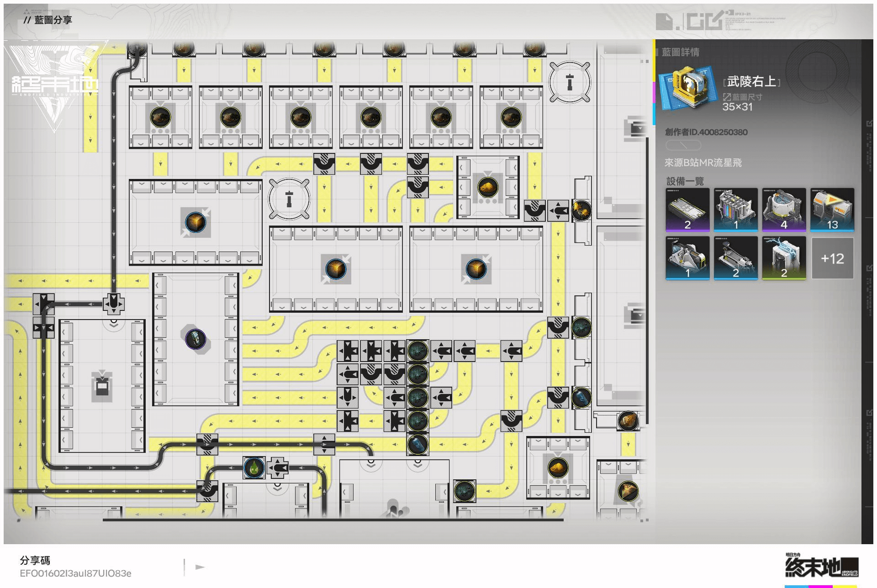Open the blueprint thumbnail with yellow machine

[688, 88]
